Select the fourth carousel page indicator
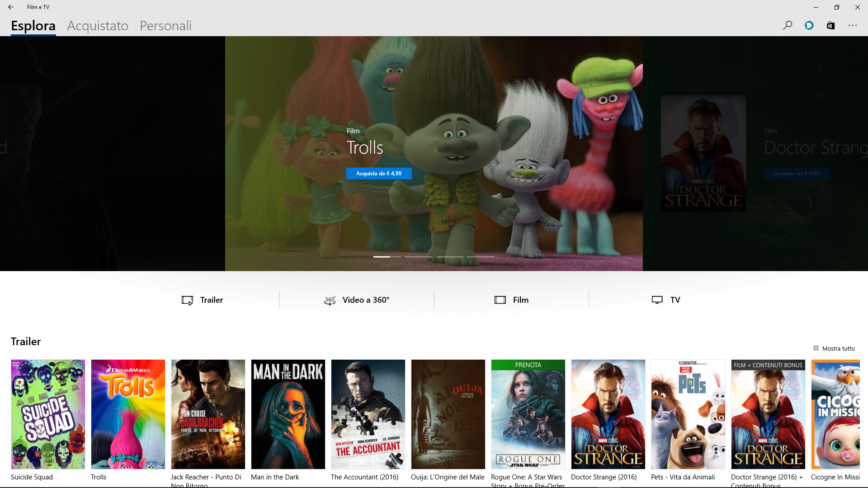Screen dimensions: 868x488 pos(481,257)
